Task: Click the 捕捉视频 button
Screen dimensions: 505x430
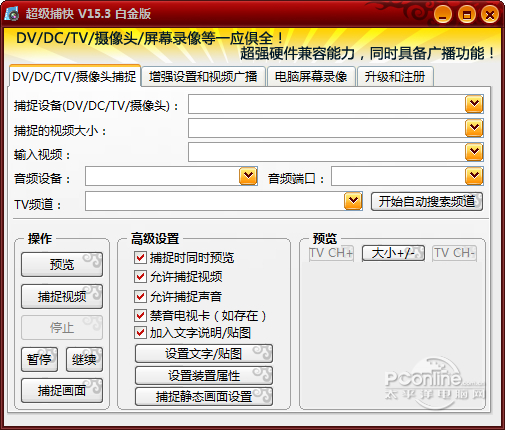Action: click(x=62, y=296)
